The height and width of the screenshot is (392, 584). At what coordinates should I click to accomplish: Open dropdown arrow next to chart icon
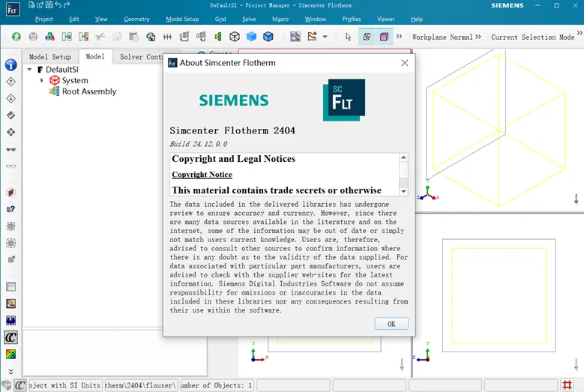point(325,37)
